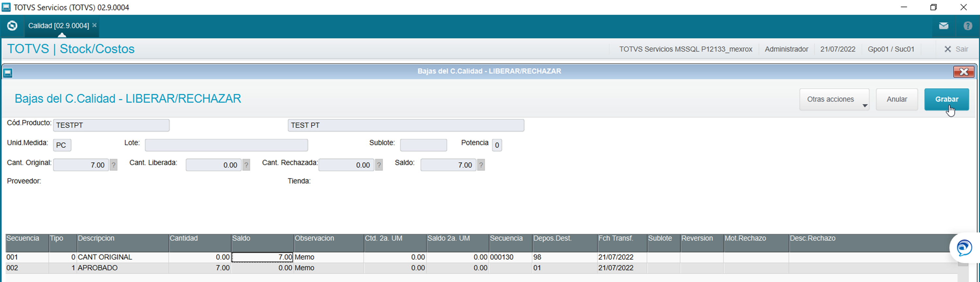Click the date 21/07/2022 in header bar
The image size is (980, 282).
[838, 49]
